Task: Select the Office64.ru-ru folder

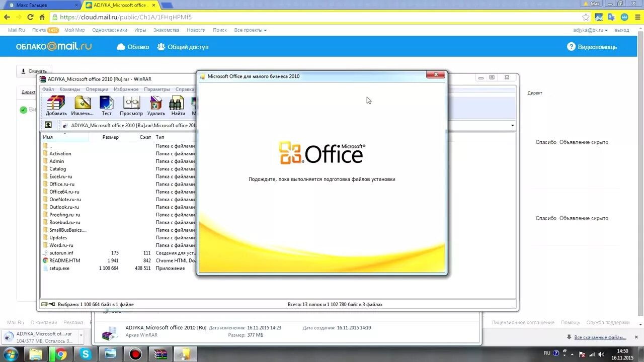Action: pos(64,192)
